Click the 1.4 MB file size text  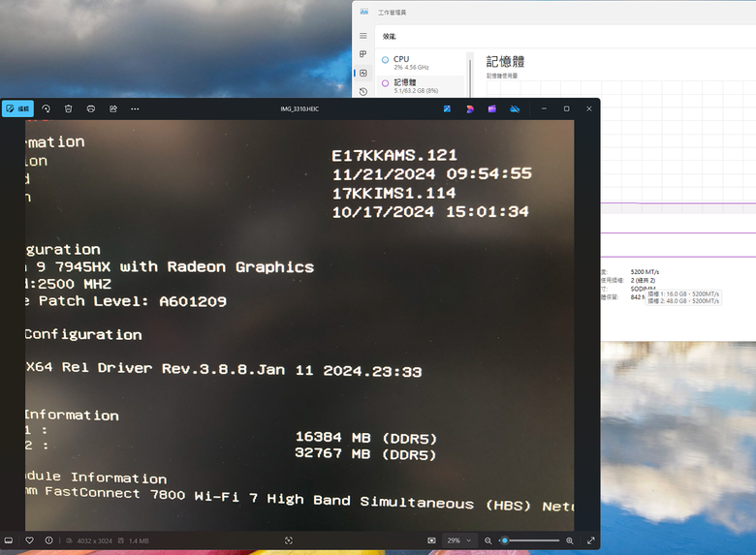pos(139,541)
